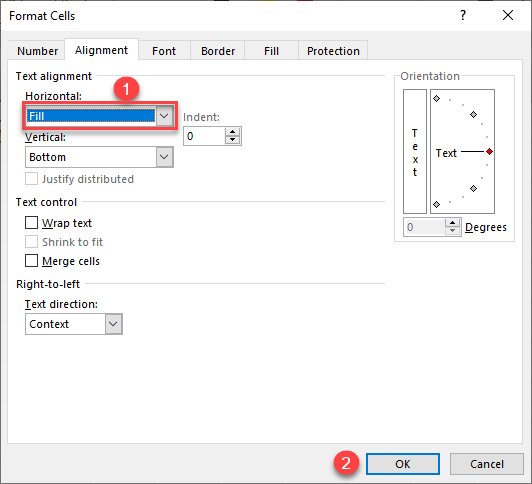
Task: Click the OK button
Action: coord(403,464)
